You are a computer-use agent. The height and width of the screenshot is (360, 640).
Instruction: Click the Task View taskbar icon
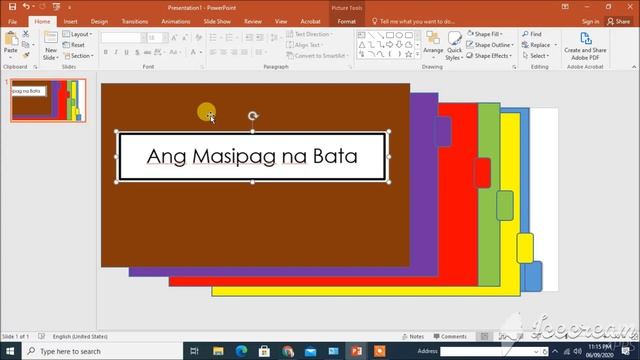tap(195, 351)
